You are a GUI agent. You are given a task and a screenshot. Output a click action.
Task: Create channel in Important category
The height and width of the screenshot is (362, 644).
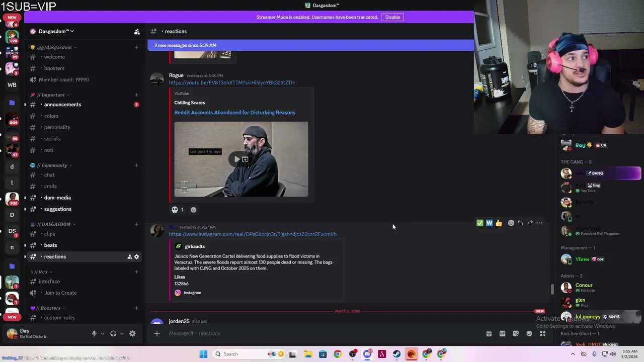[136, 95]
